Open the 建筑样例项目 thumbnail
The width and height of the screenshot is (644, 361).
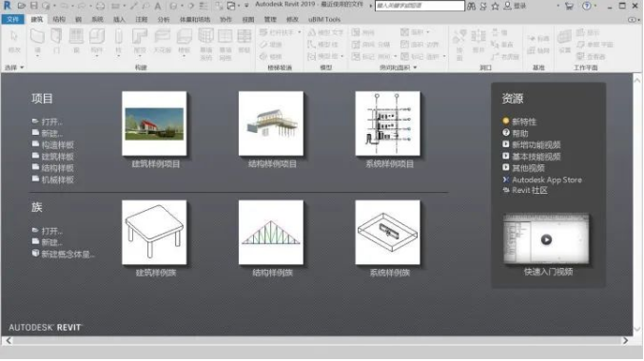coord(154,123)
